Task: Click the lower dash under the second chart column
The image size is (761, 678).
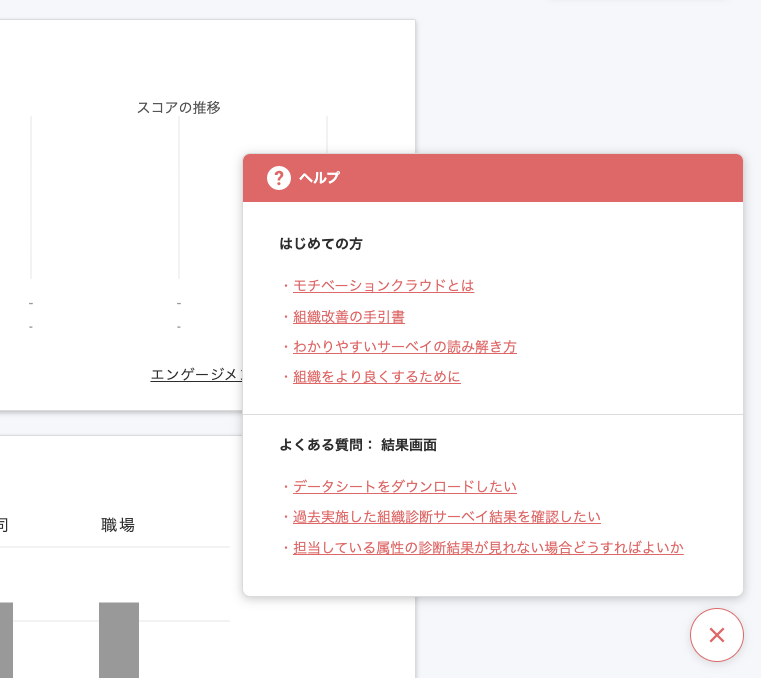Action: tap(179, 326)
